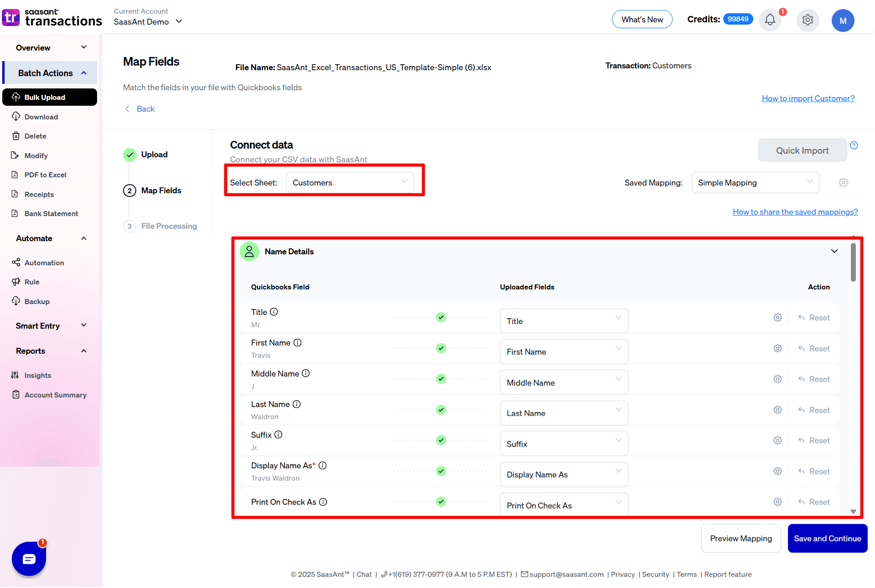The height and width of the screenshot is (588, 875).
Task: Click info icon next to Display Name As
Action: point(323,466)
